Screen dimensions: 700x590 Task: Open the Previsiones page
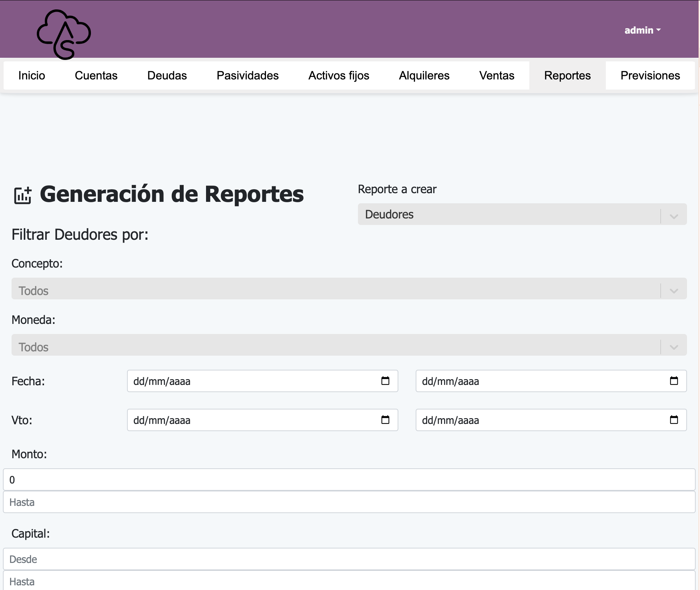650,75
